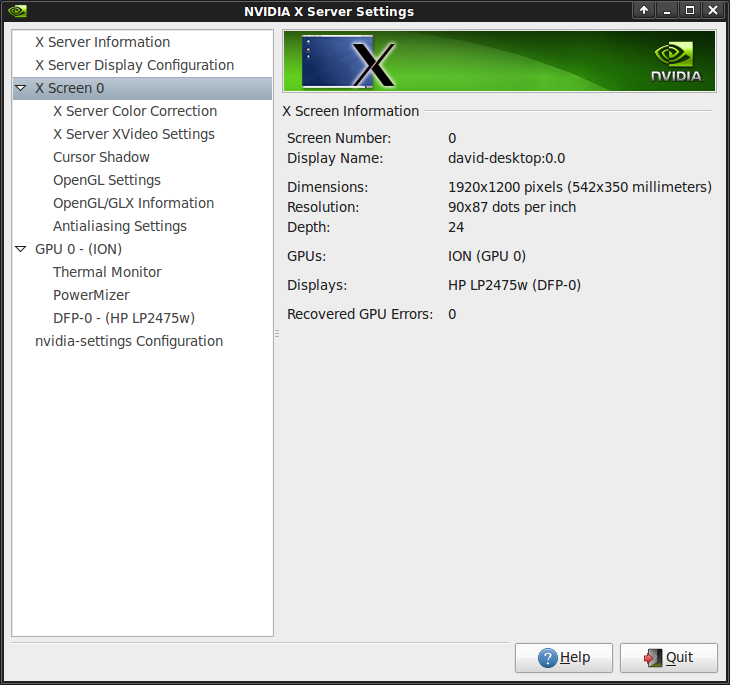Screen dimensions: 730x685
Task: Click the display name david-desktop:0.0
Action: pyautogui.click(x=507, y=158)
